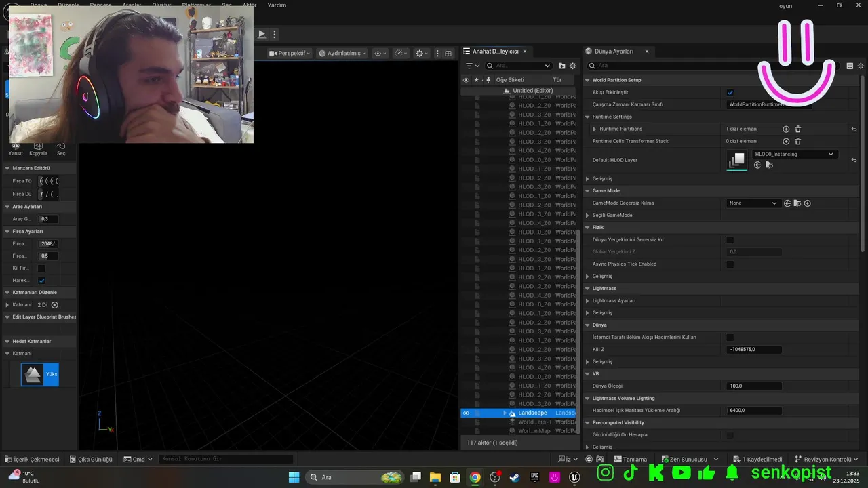
Task: Browse to GameMode asset in content browser
Action: (x=797, y=203)
